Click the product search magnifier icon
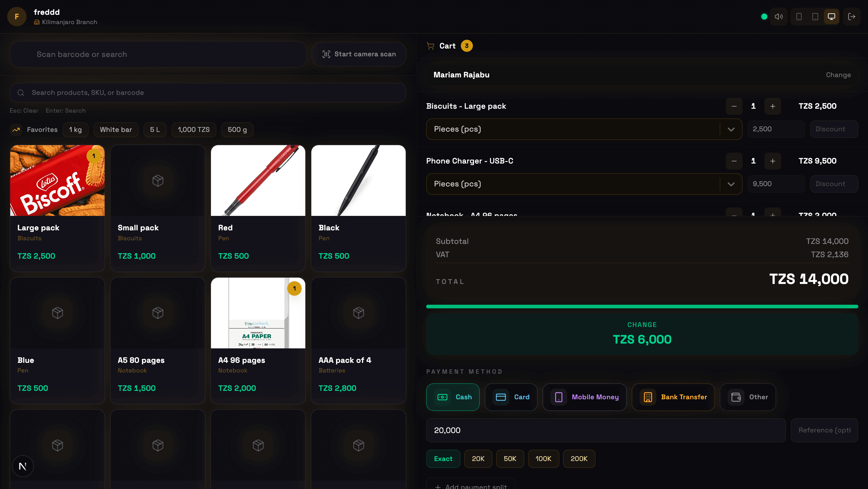The image size is (868, 489). [x=20, y=92]
